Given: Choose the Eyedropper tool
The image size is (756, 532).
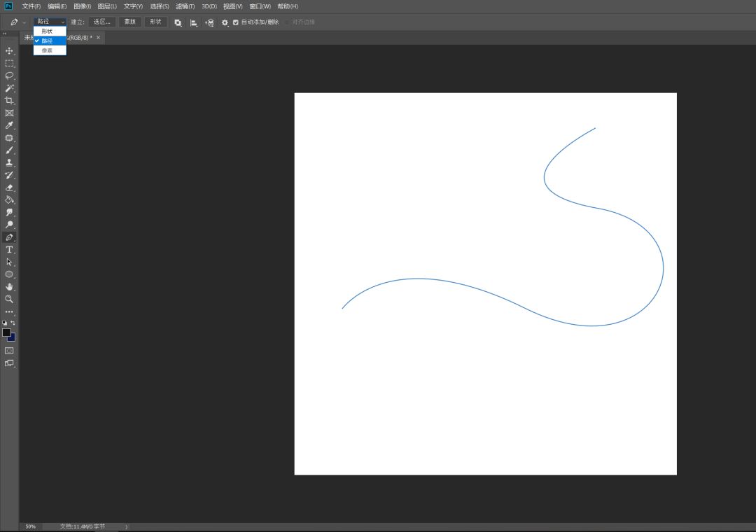Looking at the screenshot, I should point(9,125).
